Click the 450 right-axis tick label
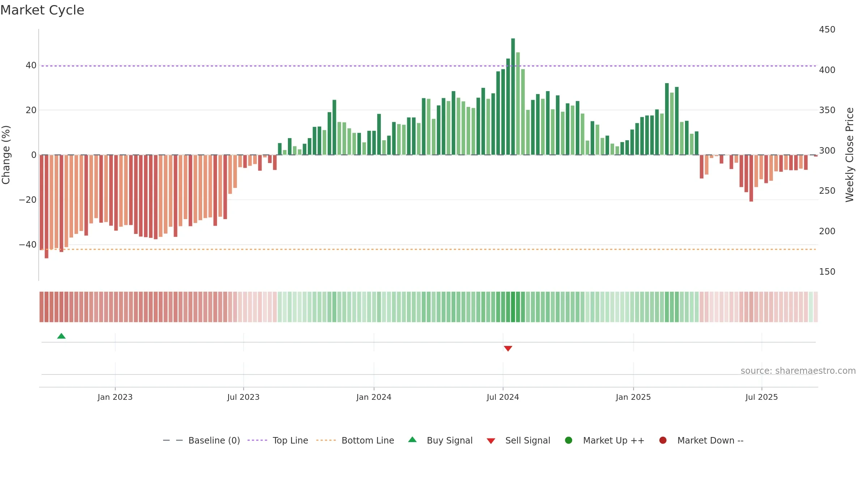This screenshot has height=488, width=868. [x=827, y=30]
